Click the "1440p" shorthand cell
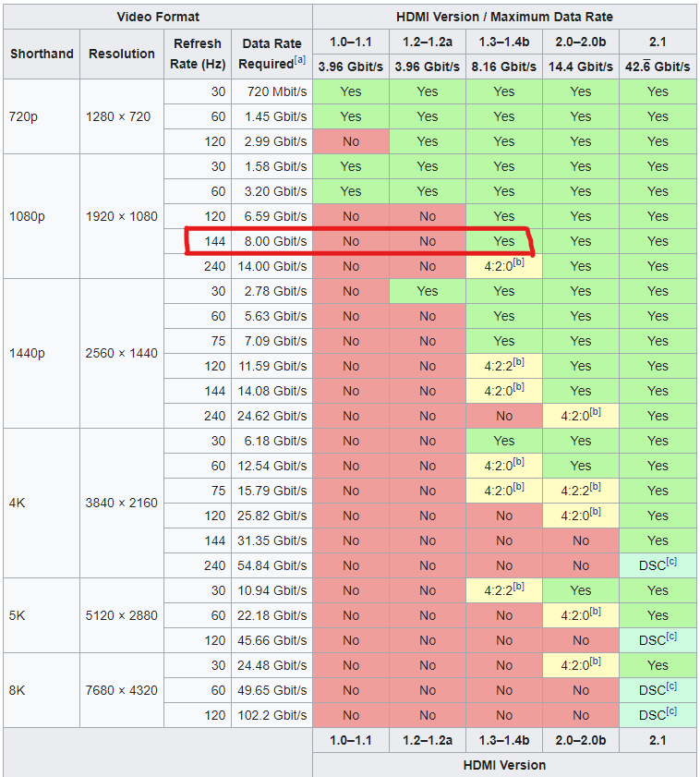 (x=42, y=353)
